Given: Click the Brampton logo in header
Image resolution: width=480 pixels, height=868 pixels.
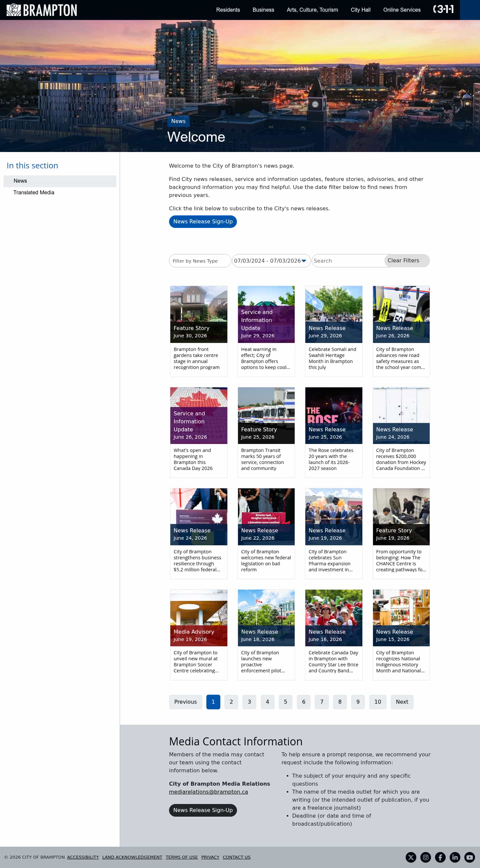Looking at the screenshot, I should (42, 10).
